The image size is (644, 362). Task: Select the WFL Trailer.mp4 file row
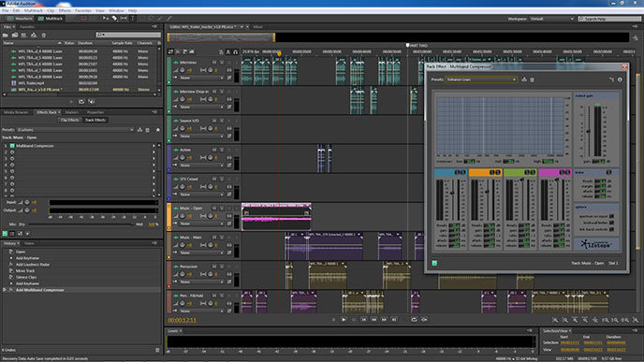click(x=81, y=83)
